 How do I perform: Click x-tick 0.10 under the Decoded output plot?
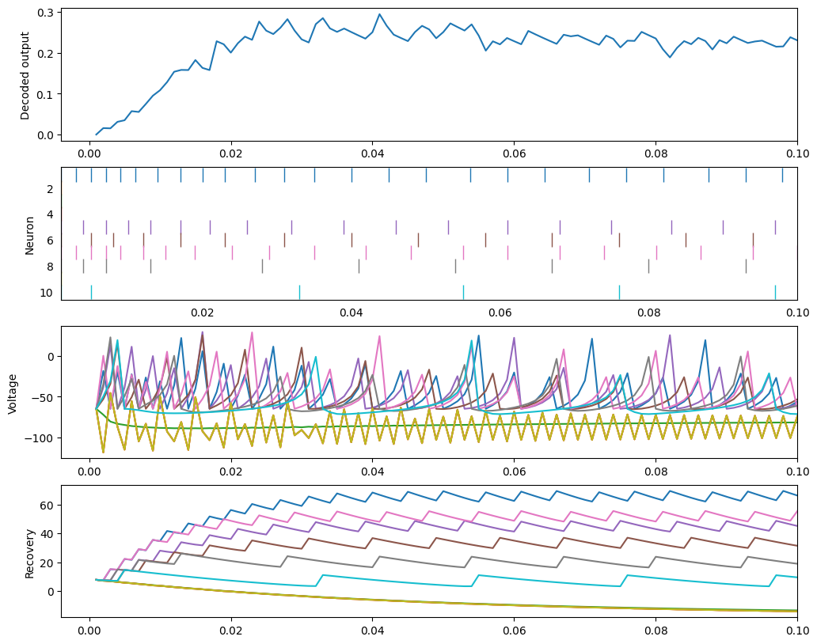point(797,153)
